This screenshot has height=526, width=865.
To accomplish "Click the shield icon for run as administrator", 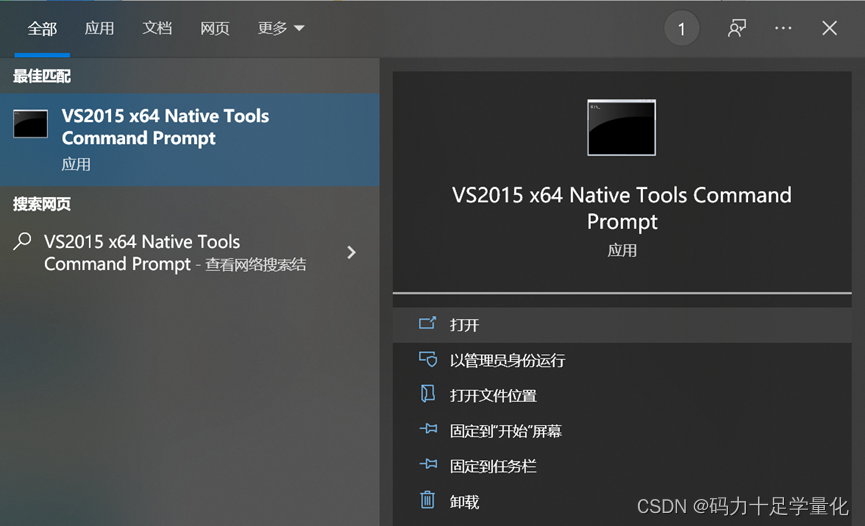I will coord(428,360).
